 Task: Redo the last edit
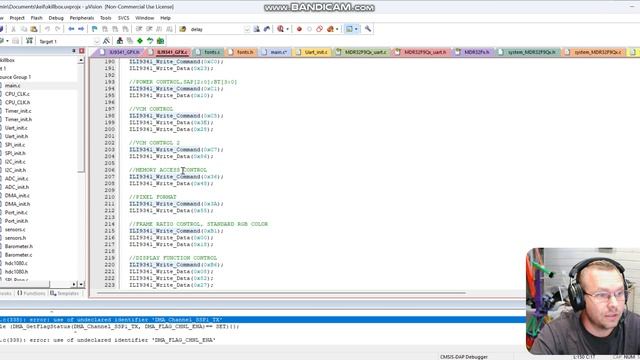point(58,29)
